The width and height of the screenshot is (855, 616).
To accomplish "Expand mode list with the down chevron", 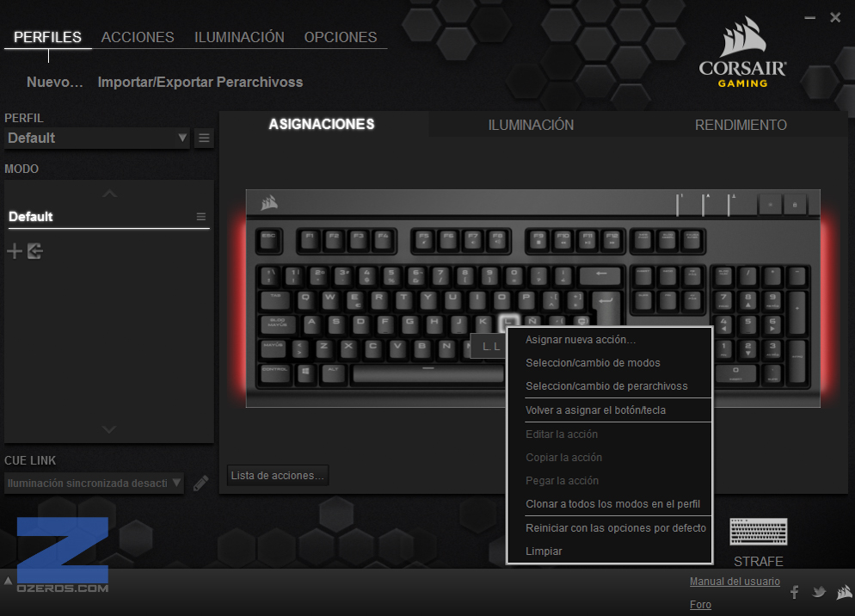I will point(109,429).
